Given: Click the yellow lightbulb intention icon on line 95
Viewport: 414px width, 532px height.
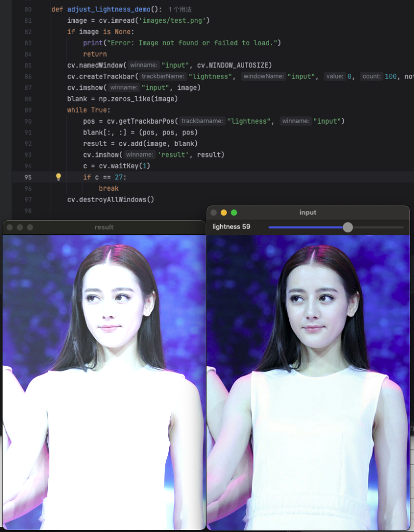Looking at the screenshot, I should tap(58, 177).
